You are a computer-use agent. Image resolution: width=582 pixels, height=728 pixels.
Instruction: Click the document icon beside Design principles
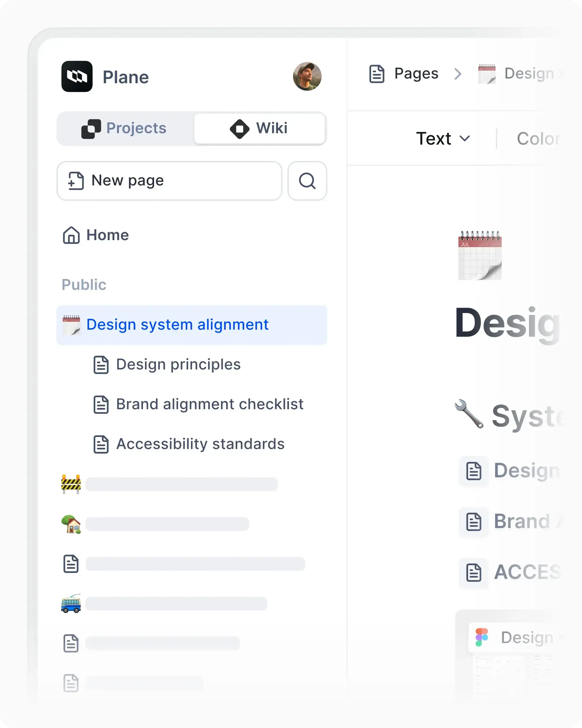point(100,365)
